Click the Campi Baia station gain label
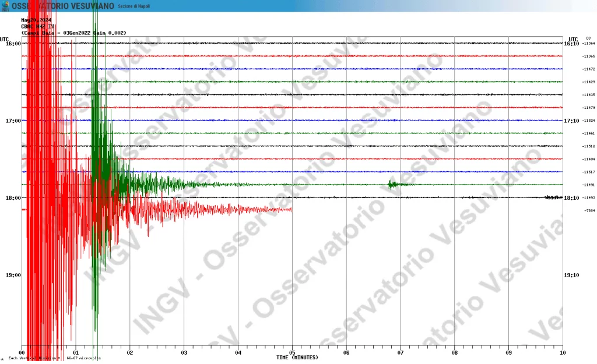 pos(74,33)
